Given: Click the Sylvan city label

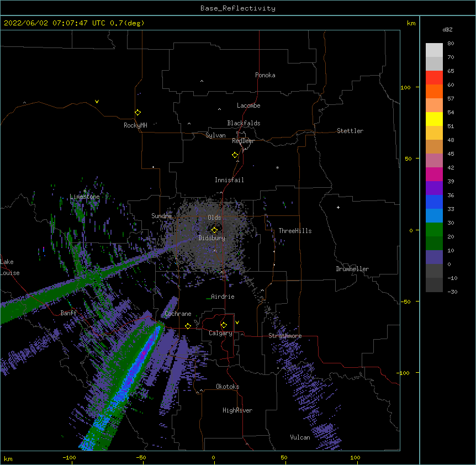Looking at the screenshot, I should [215, 135].
